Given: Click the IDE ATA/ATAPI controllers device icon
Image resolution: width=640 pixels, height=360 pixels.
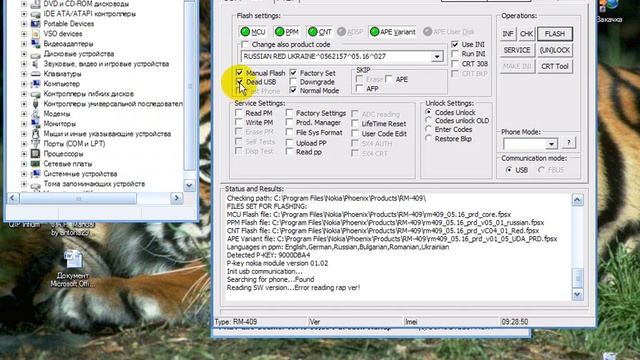Looking at the screenshot, I should (36, 14).
